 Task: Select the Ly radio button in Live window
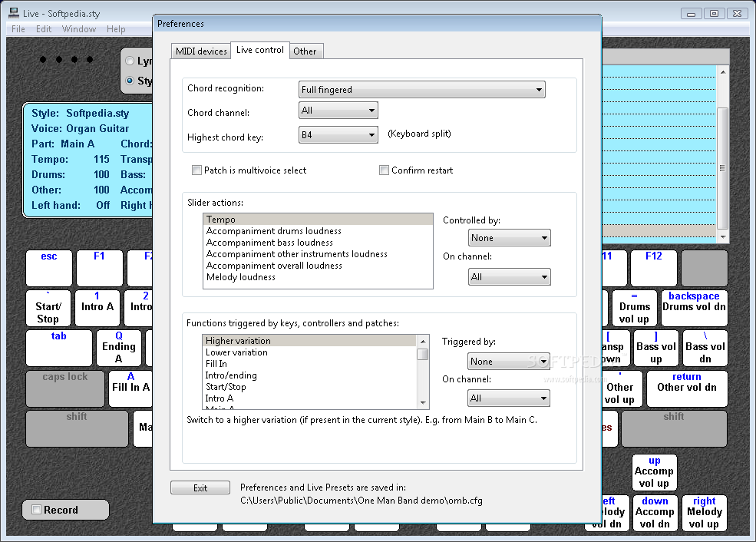tap(129, 61)
